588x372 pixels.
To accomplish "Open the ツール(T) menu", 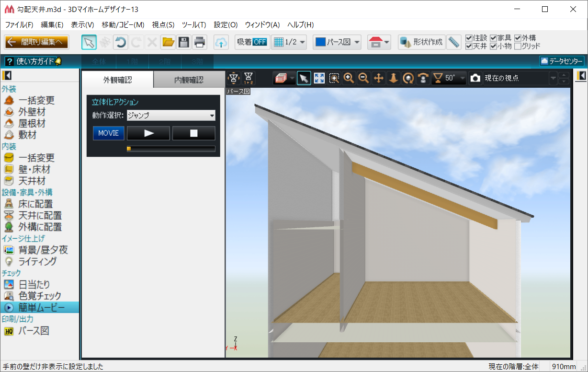I will click(194, 25).
